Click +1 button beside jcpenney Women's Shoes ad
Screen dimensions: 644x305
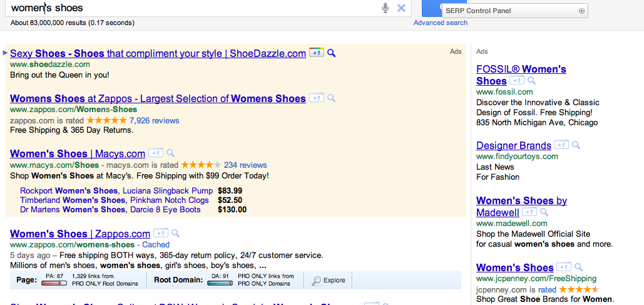(x=564, y=266)
